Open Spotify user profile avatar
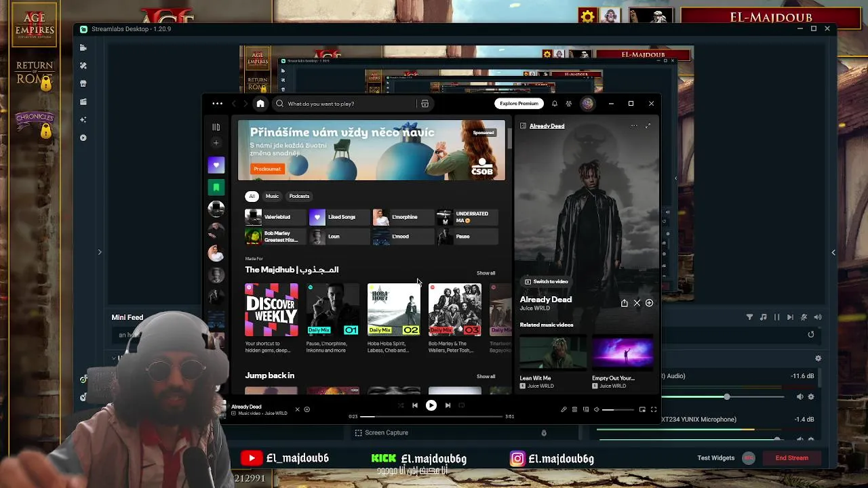The height and width of the screenshot is (488, 868). pyautogui.click(x=587, y=104)
